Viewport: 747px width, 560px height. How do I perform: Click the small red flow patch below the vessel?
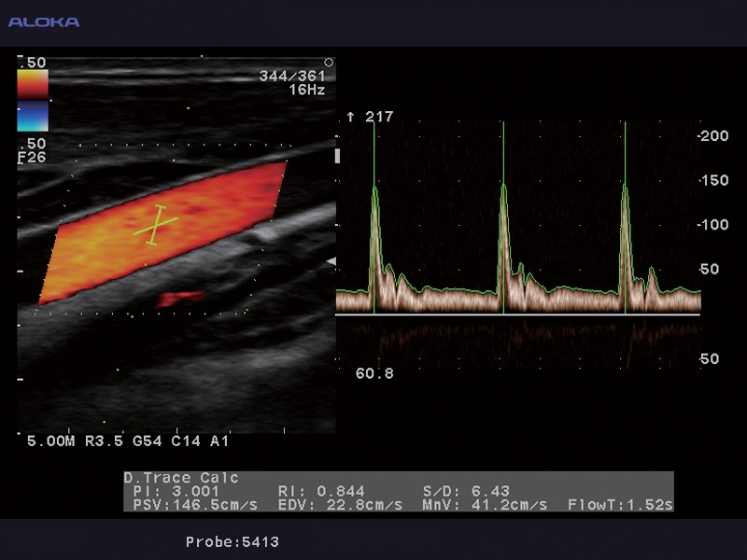coord(179,298)
